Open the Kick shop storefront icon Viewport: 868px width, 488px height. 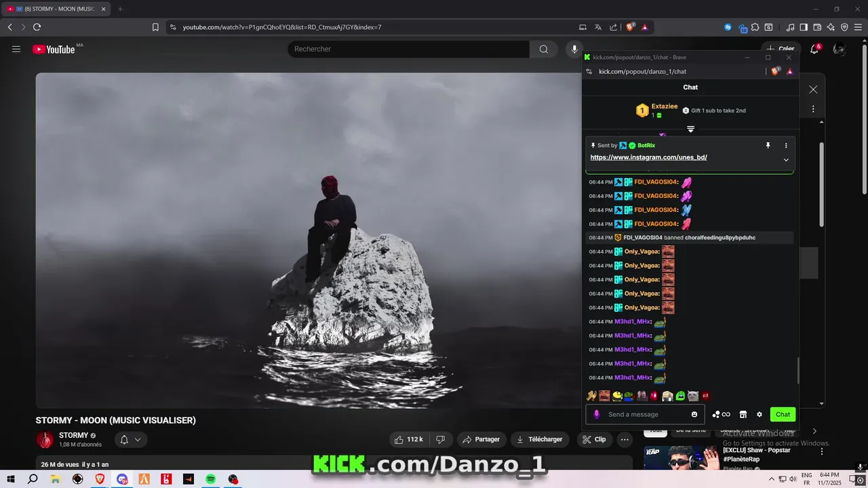point(743,414)
